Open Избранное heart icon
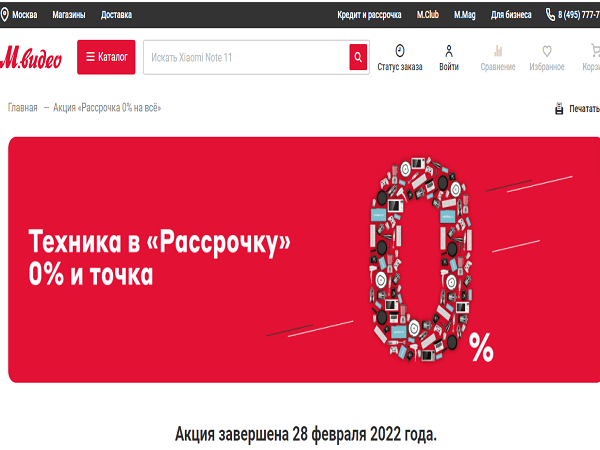Screen dimensions: 600x450 tap(547, 51)
